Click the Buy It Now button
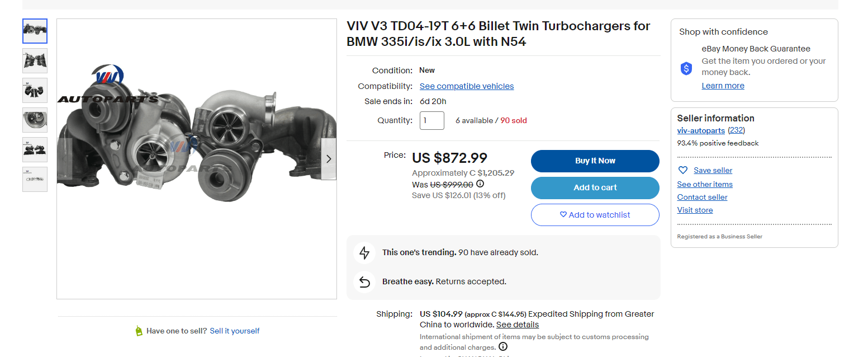 [x=595, y=161]
